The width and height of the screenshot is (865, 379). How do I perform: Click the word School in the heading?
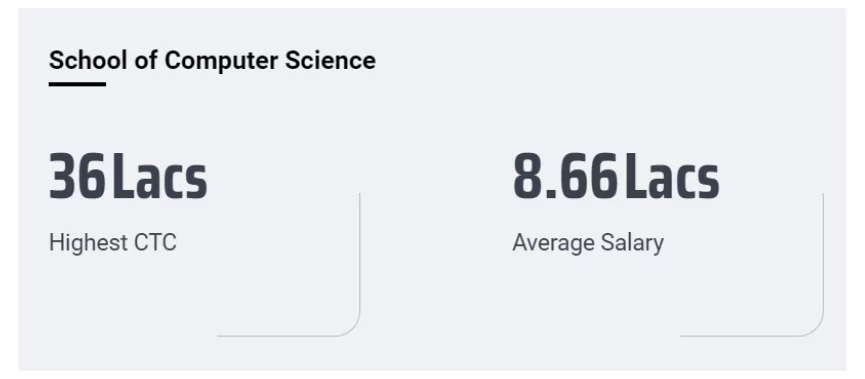point(88,60)
